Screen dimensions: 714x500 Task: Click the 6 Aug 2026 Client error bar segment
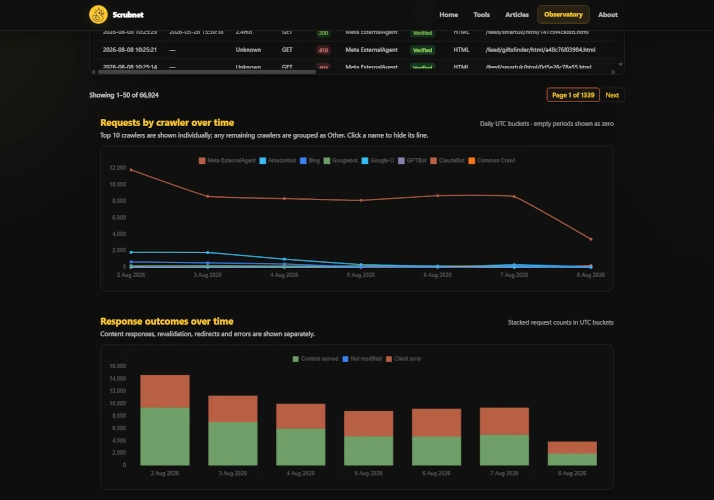[x=436, y=423]
